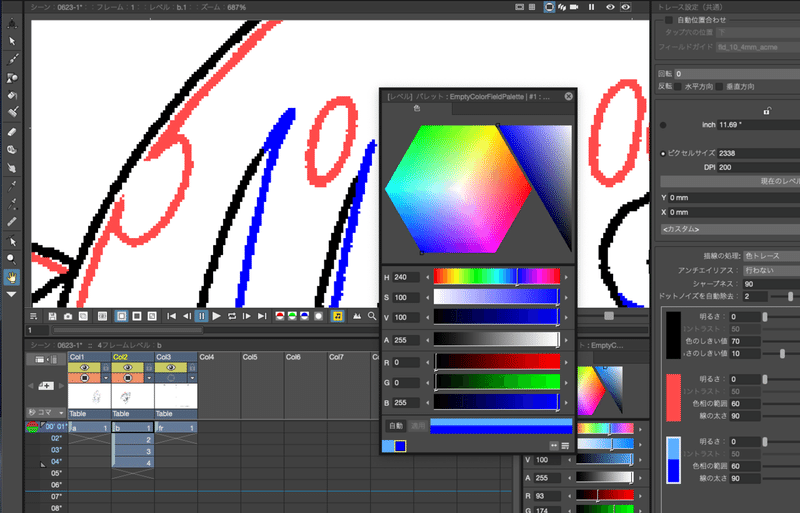Open viewer options menu icon

(x=34, y=316)
